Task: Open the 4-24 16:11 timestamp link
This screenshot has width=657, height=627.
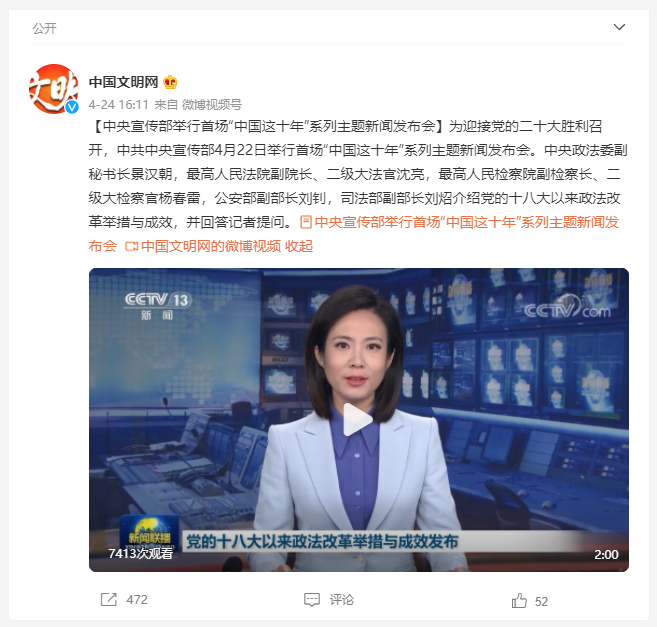Action: click(119, 104)
